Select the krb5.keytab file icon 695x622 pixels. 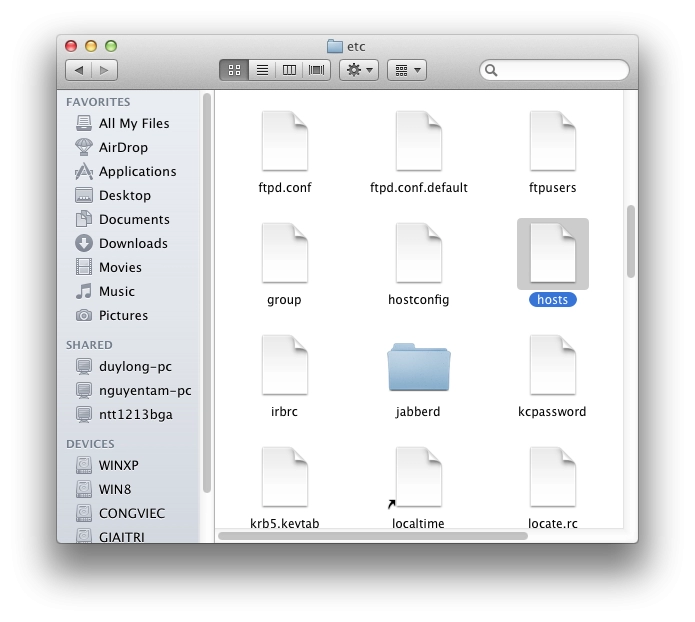click(x=285, y=477)
